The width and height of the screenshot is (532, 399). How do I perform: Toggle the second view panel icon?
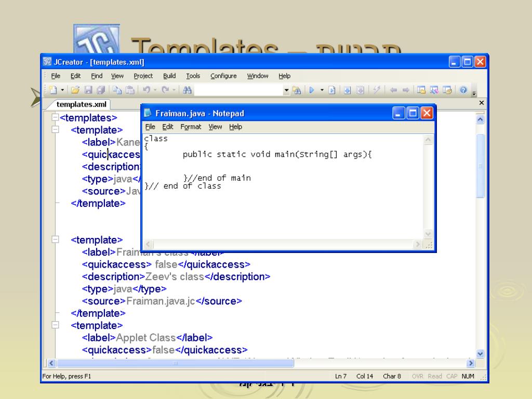point(434,90)
